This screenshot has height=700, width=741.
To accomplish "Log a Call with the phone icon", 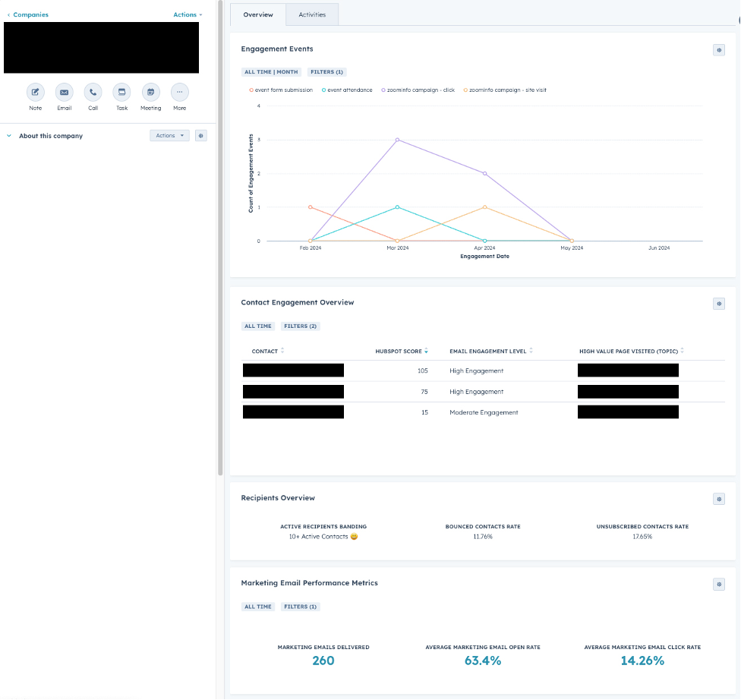I will pos(93,92).
